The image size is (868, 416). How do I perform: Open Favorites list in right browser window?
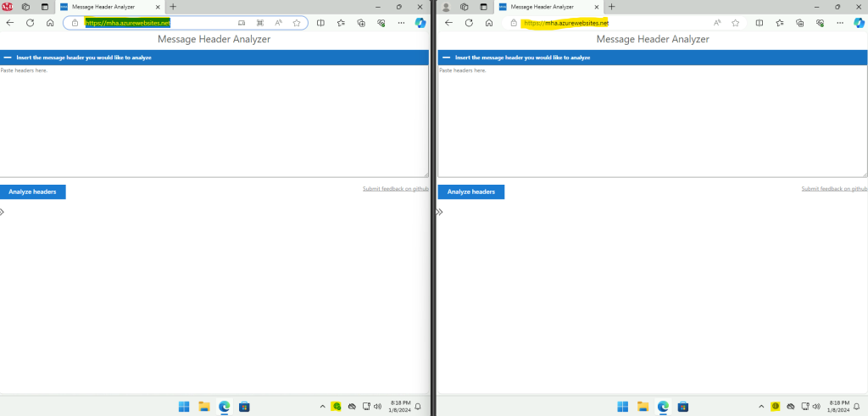(780, 23)
